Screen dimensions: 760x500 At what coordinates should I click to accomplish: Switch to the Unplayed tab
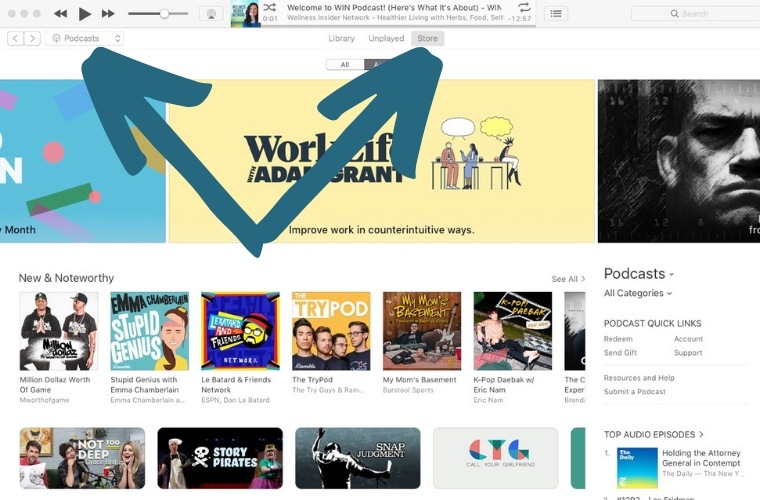coord(386,38)
